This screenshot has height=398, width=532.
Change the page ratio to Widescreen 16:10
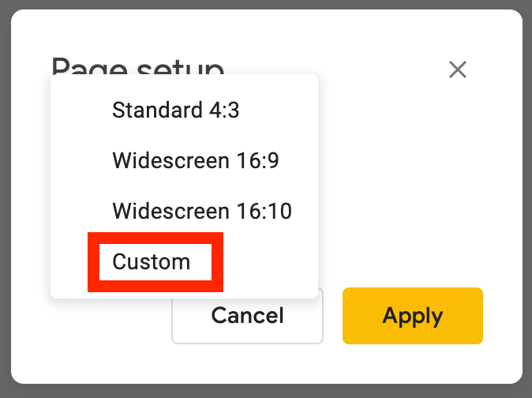[x=202, y=212]
